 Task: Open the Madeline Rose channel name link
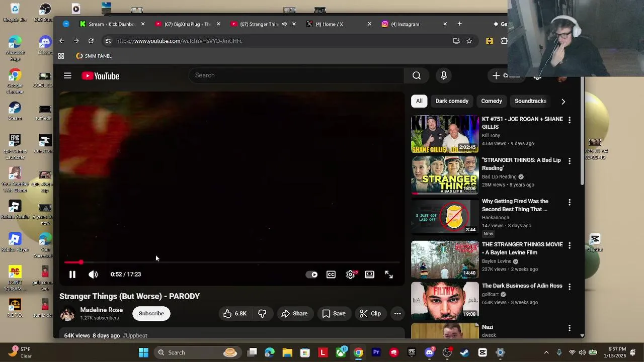pyautogui.click(x=101, y=310)
